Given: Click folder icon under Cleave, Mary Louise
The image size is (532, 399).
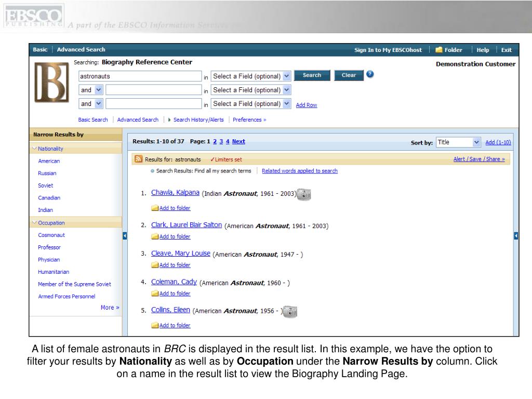Looking at the screenshot, I should (155, 265).
